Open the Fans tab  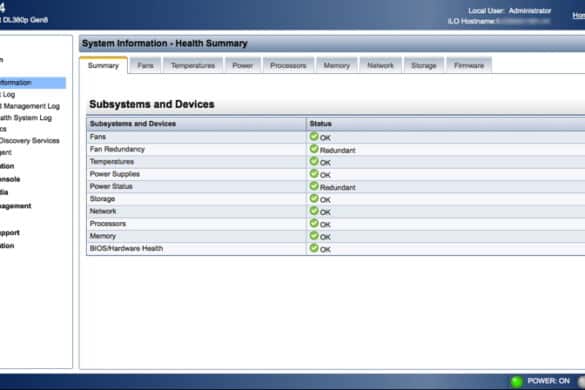click(145, 65)
